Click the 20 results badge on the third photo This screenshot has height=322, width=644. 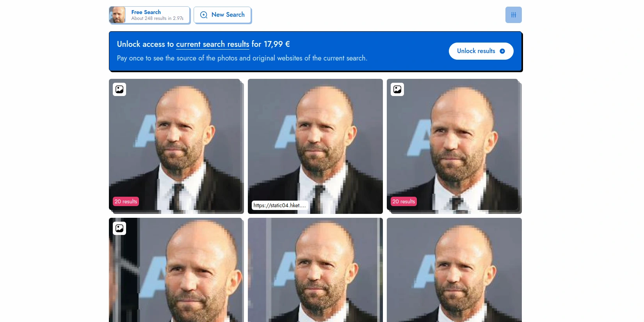(x=404, y=201)
